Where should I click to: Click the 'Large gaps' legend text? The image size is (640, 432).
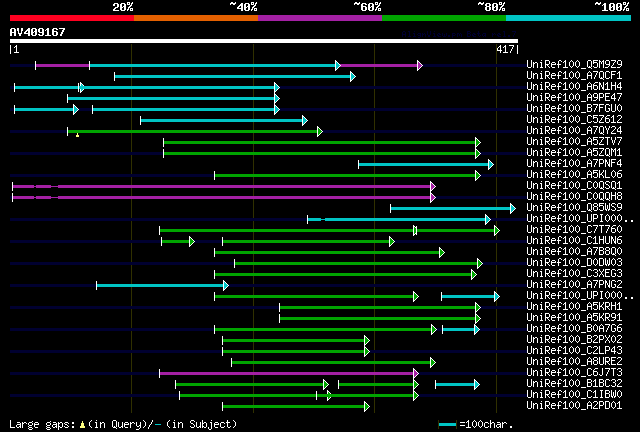(x=42, y=424)
